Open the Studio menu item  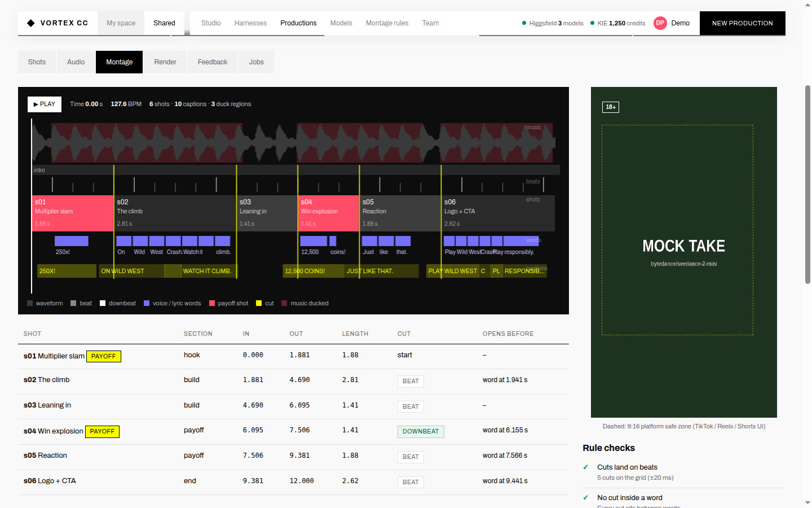click(x=211, y=23)
